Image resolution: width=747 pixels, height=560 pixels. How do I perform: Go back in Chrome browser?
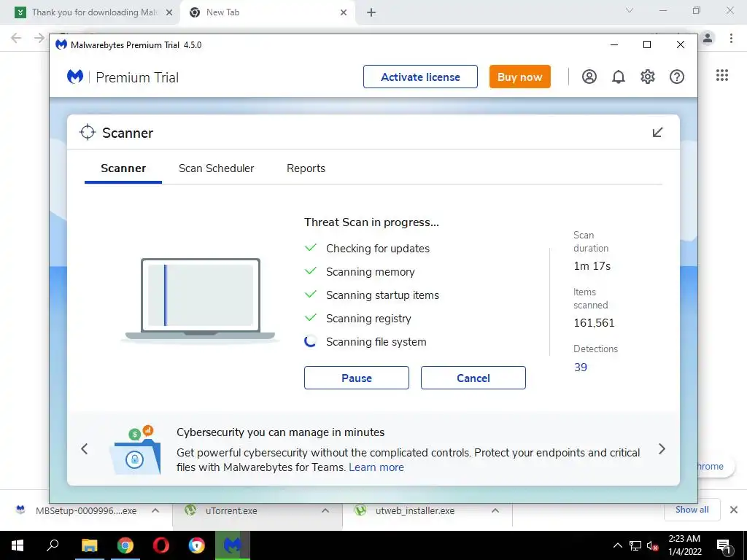[16, 38]
